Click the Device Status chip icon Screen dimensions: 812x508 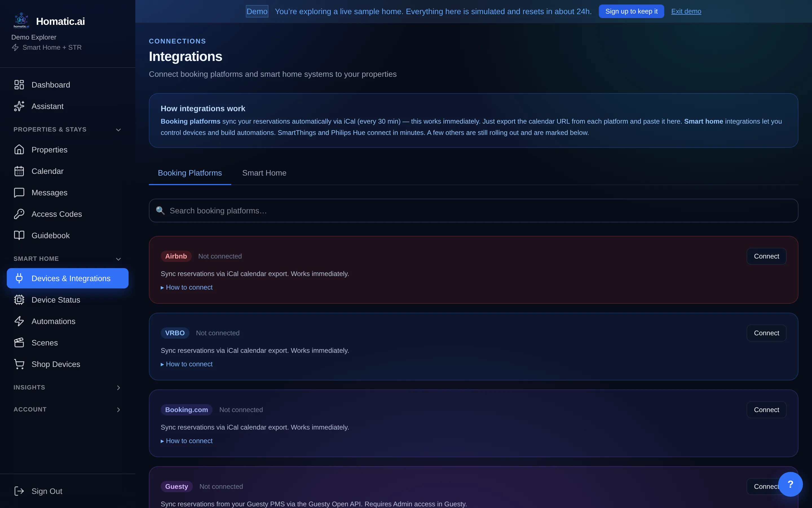click(19, 300)
